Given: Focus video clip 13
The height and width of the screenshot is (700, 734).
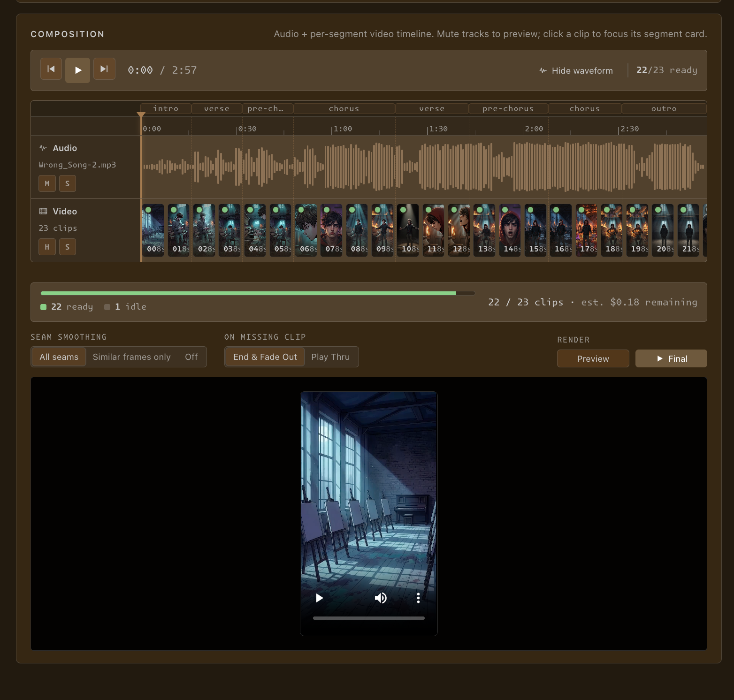Looking at the screenshot, I should click(484, 230).
